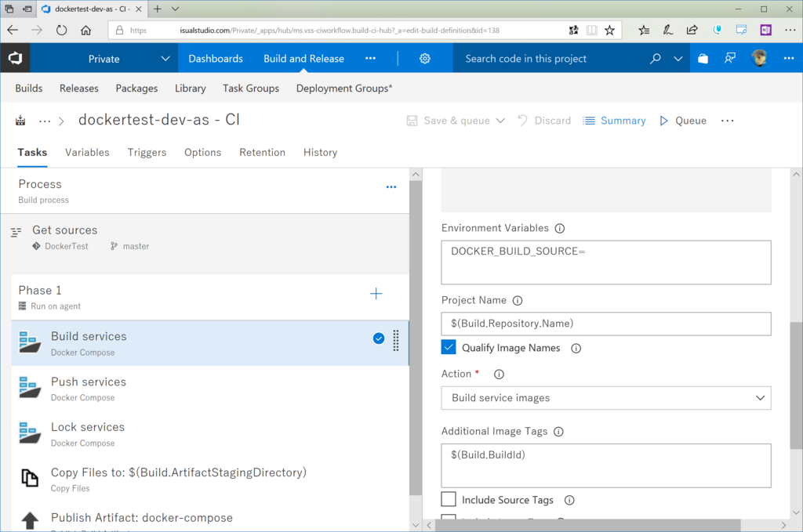Click the Project Name input field
The width and height of the screenshot is (803, 532).
pos(606,324)
